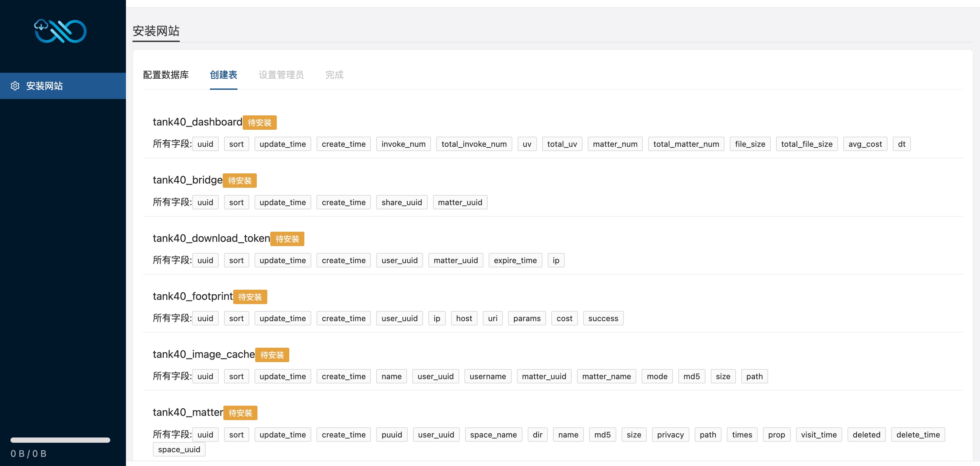Click the space_uuid field tag
The width and height of the screenshot is (980, 466).
179,449
